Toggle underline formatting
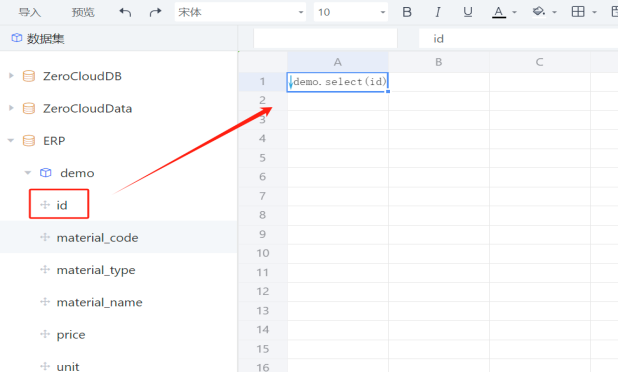 pyautogui.click(x=468, y=12)
